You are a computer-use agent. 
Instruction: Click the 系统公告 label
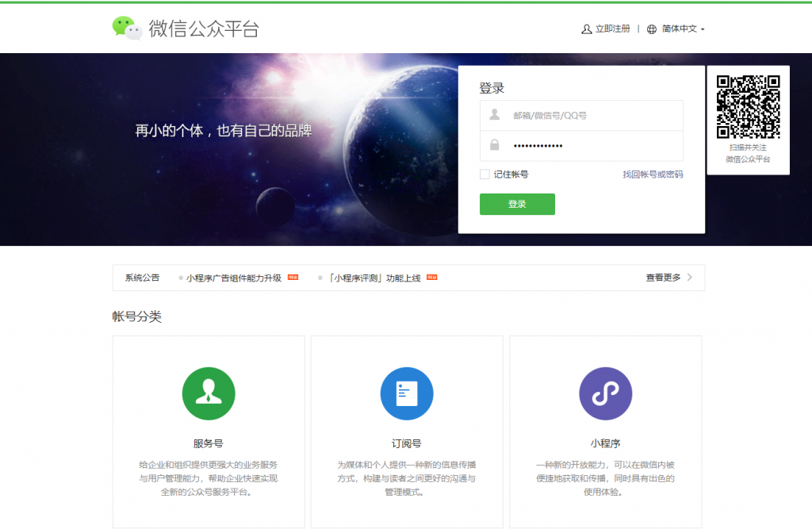142,278
